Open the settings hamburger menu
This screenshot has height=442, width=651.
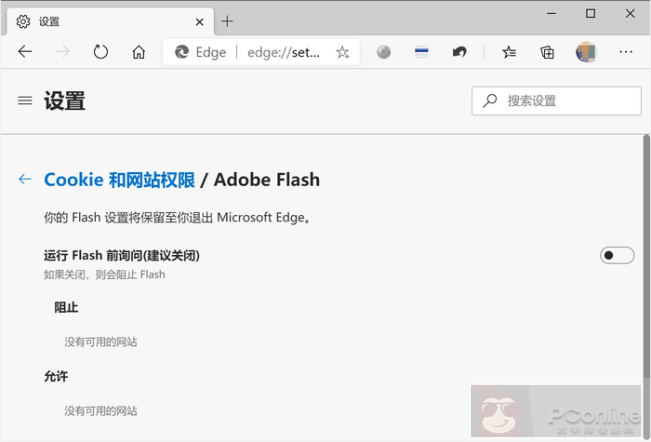click(25, 100)
